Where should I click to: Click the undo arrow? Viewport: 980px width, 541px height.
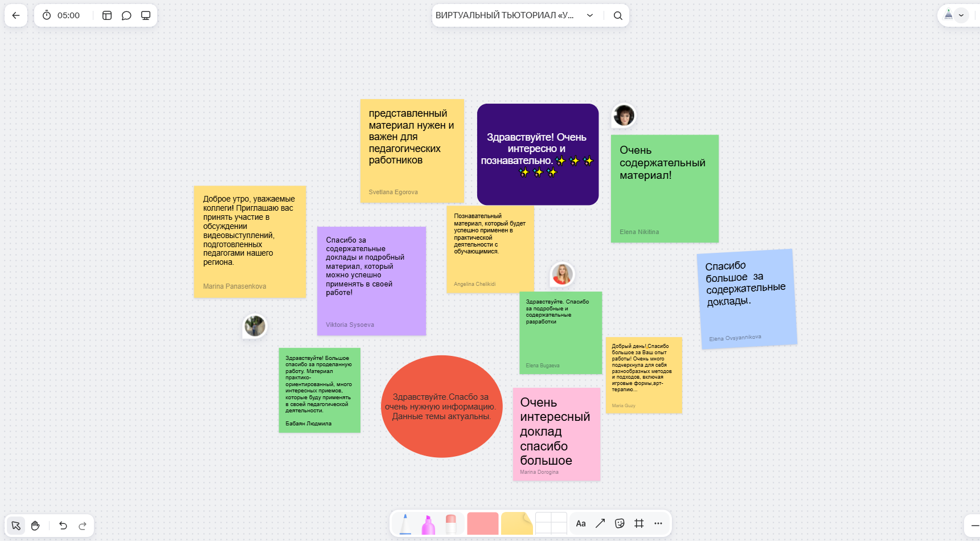point(63,526)
